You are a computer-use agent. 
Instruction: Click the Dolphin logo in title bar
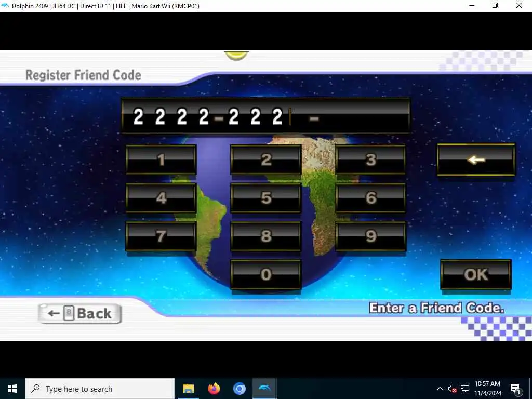pyautogui.click(x=5, y=6)
